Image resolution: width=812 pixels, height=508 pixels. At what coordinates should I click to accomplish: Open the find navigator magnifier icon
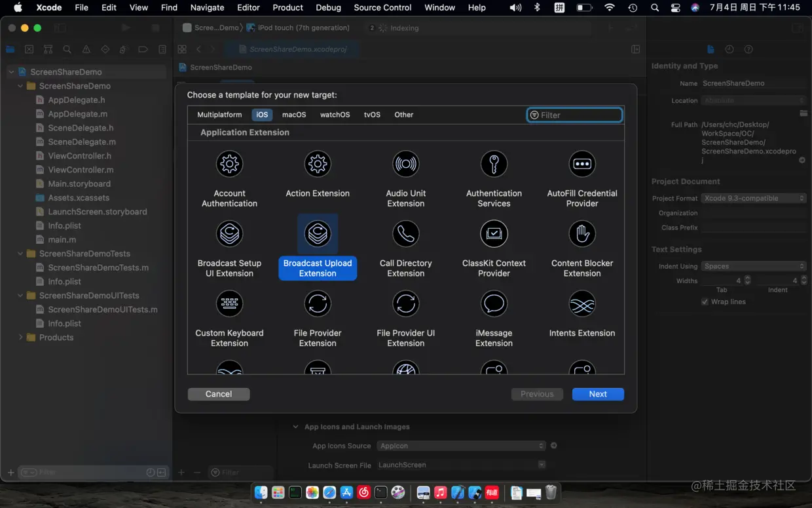(67, 49)
